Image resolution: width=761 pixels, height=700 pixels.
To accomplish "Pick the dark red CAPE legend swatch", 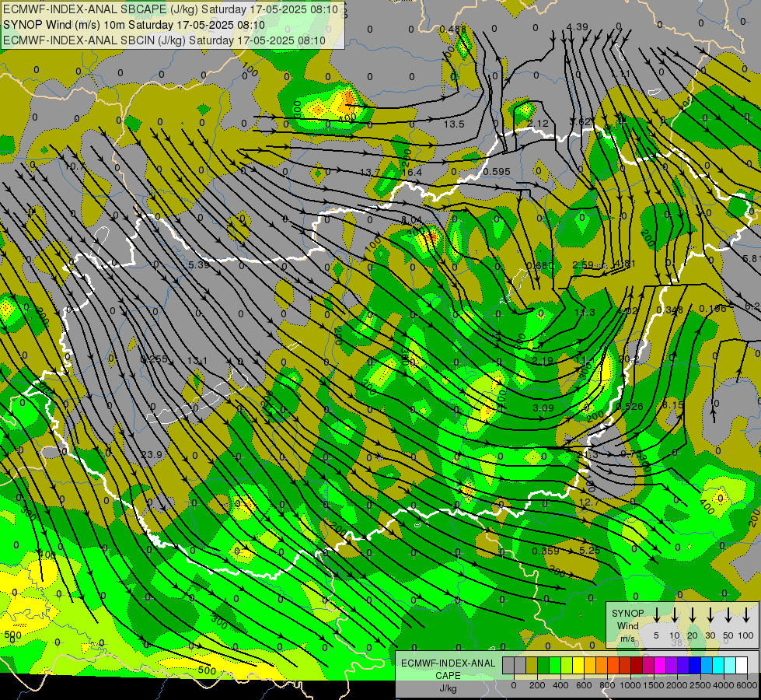I will (637, 666).
